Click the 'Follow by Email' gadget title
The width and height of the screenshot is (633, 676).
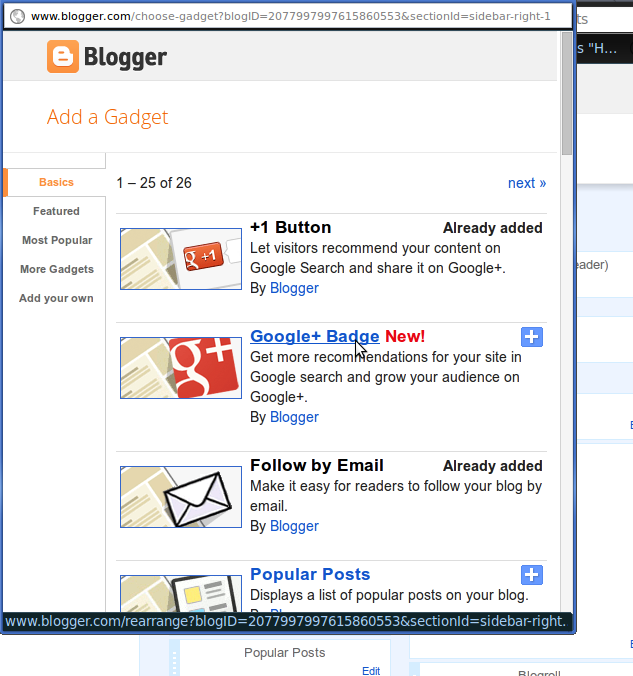tap(317, 465)
